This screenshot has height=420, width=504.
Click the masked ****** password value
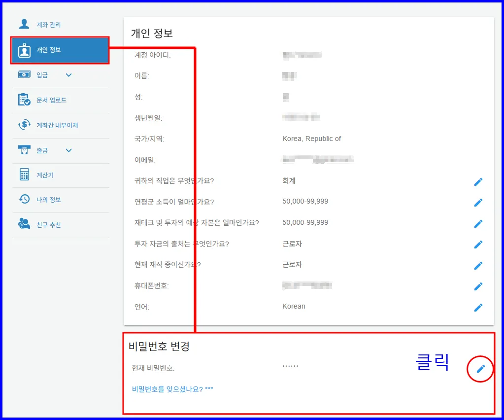coord(290,367)
